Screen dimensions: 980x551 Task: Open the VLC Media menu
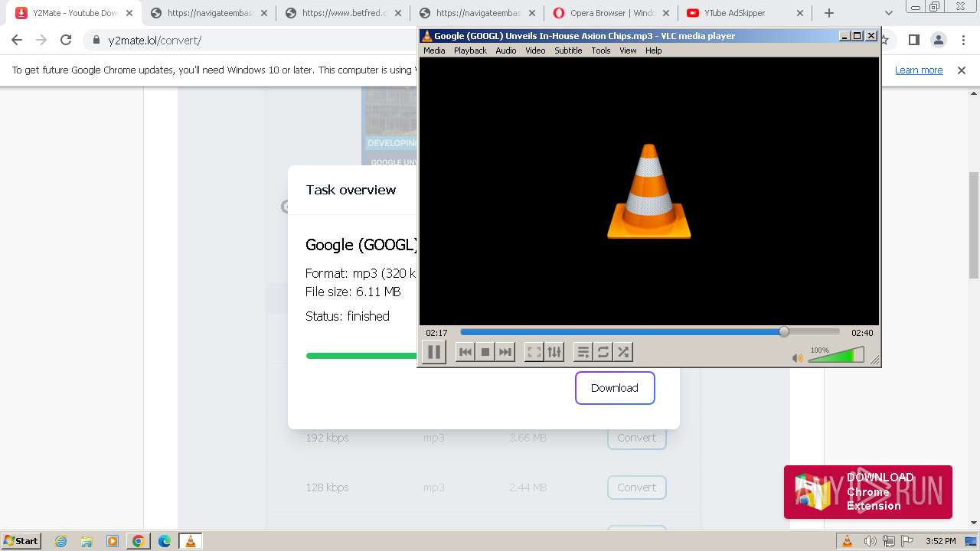(434, 51)
